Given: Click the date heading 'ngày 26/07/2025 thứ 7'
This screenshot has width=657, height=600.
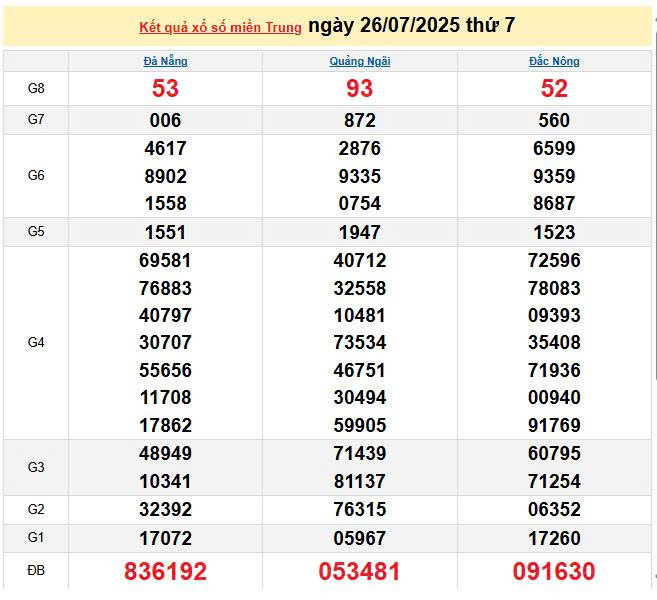Looking at the screenshot, I should tap(411, 25).
